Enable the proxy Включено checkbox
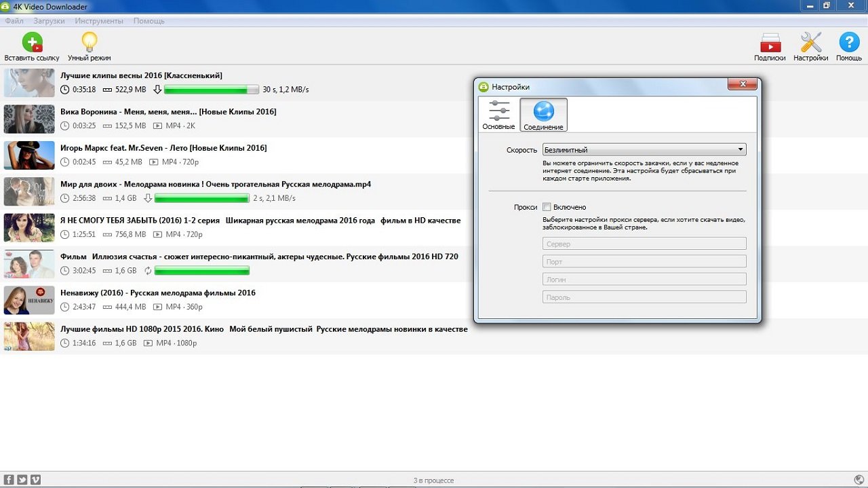The image size is (868, 488). [547, 207]
